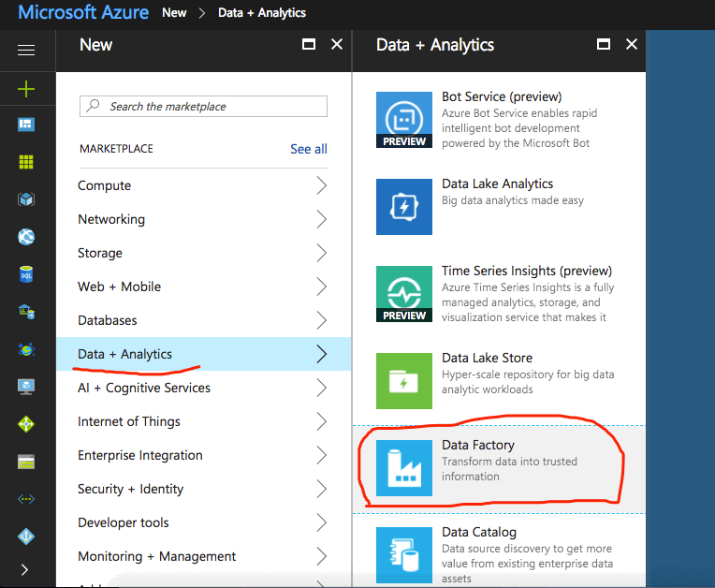Click the Data Catalog icon
The image size is (715, 588).
pyautogui.click(x=404, y=555)
